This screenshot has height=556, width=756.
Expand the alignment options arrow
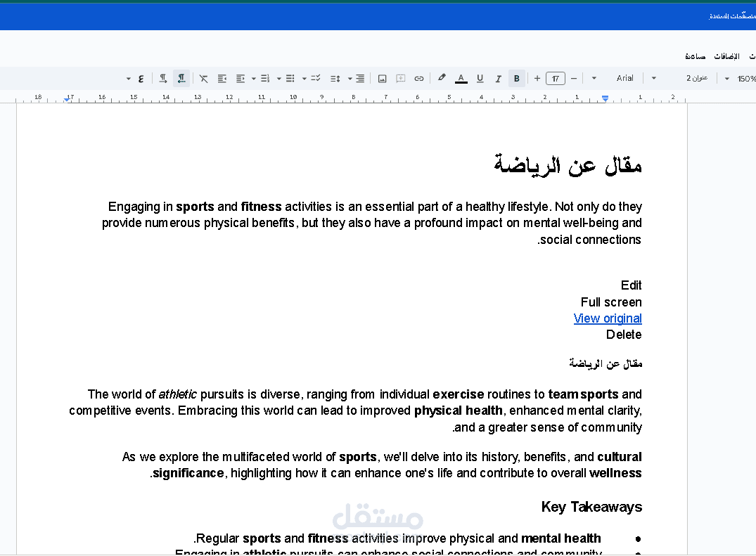tap(350, 79)
